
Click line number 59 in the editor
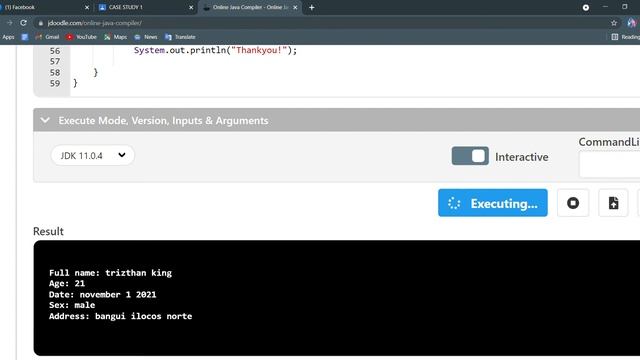coord(55,83)
